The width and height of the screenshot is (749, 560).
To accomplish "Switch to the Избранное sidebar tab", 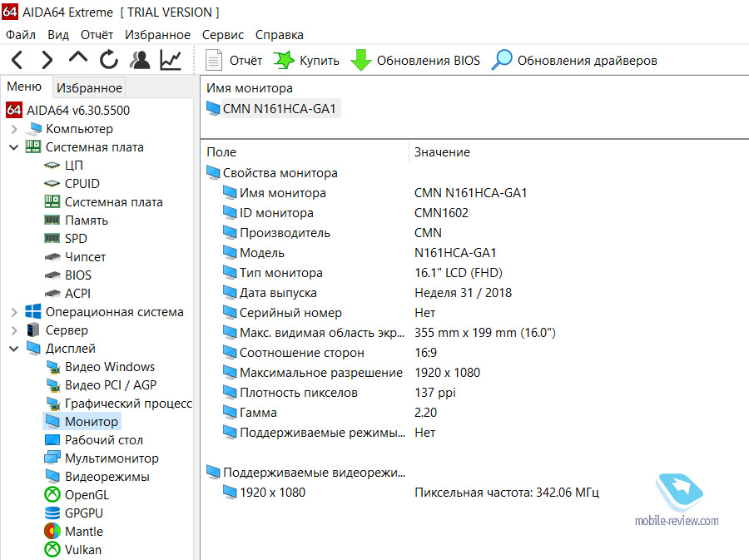I will (89, 88).
